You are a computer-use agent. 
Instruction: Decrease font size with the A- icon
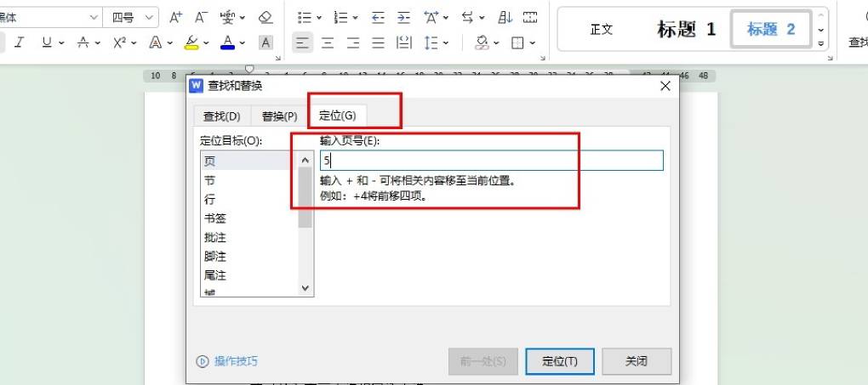(201, 18)
